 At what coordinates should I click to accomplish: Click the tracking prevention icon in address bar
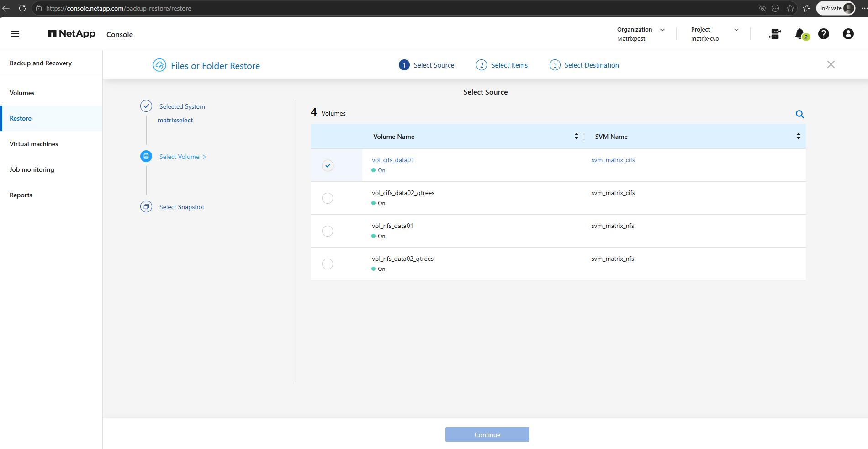click(x=762, y=8)
